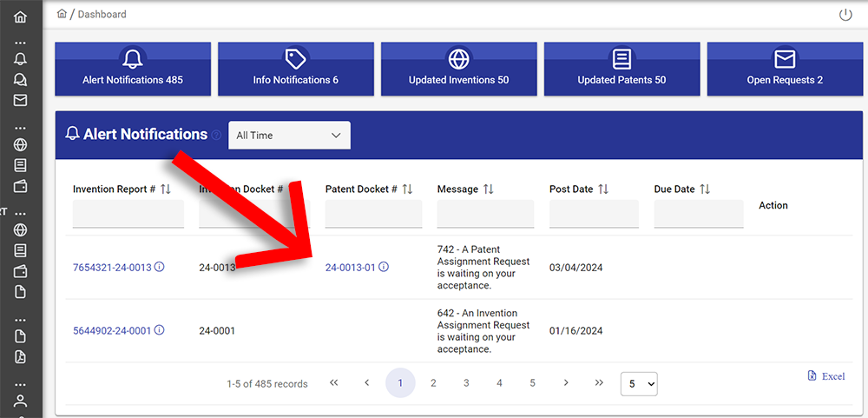Sort by Patent Docket # column
Screen dimensions: 868x418
407,189
